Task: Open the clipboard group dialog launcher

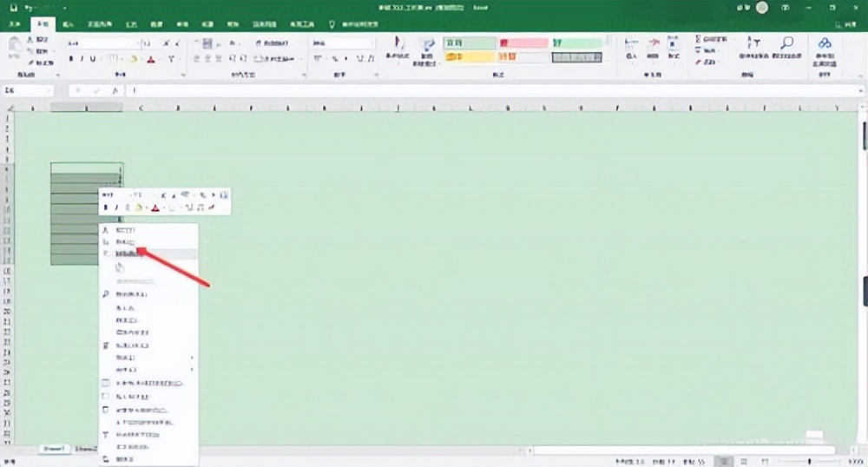Action: [x=58, y=75]
